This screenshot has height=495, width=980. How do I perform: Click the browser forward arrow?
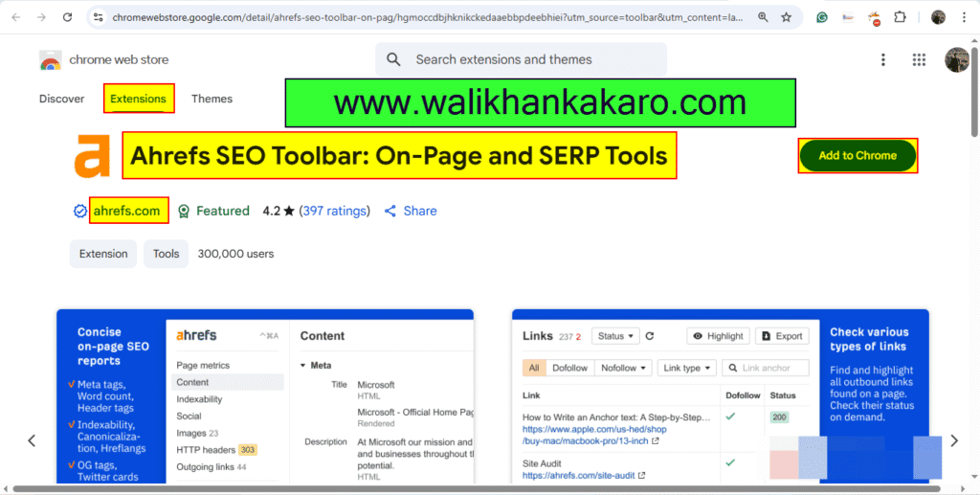coord(41,17)
